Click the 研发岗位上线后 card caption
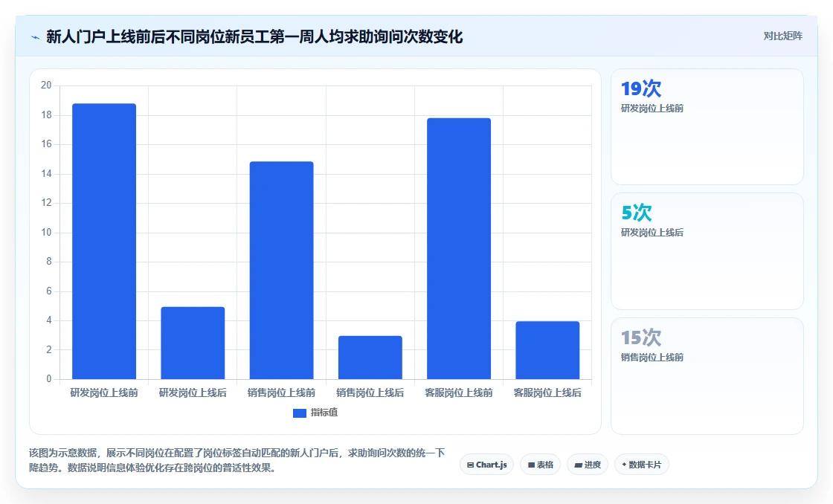Image resolution: width=833 pixels, height=504 pixels. pos(652,233)
